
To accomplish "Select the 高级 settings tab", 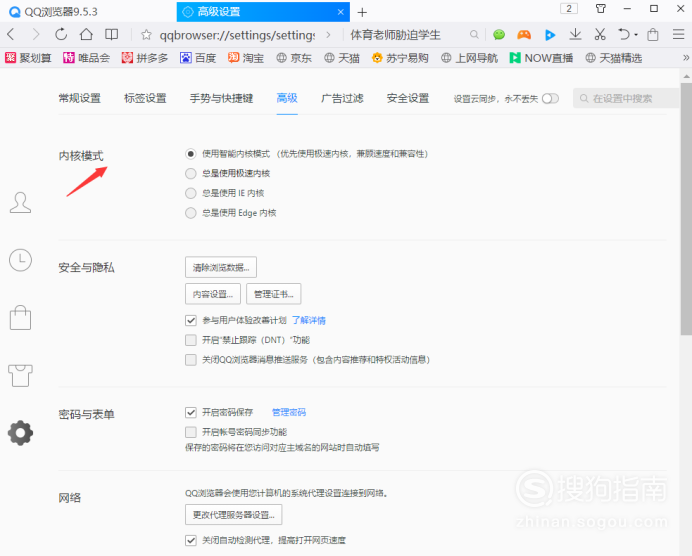I will (287, 98).
